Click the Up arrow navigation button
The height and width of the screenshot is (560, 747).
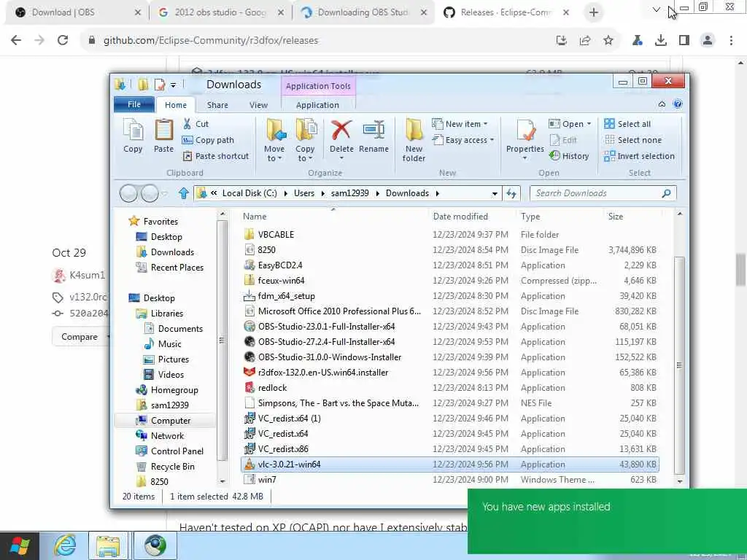coord(183,193)
